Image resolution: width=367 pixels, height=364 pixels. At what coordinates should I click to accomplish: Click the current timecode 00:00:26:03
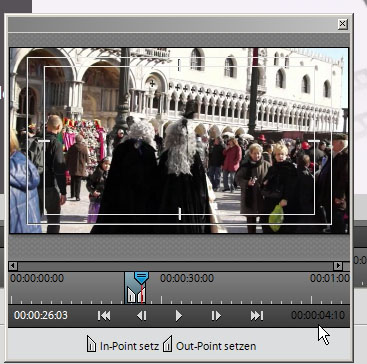click(41, 315)
